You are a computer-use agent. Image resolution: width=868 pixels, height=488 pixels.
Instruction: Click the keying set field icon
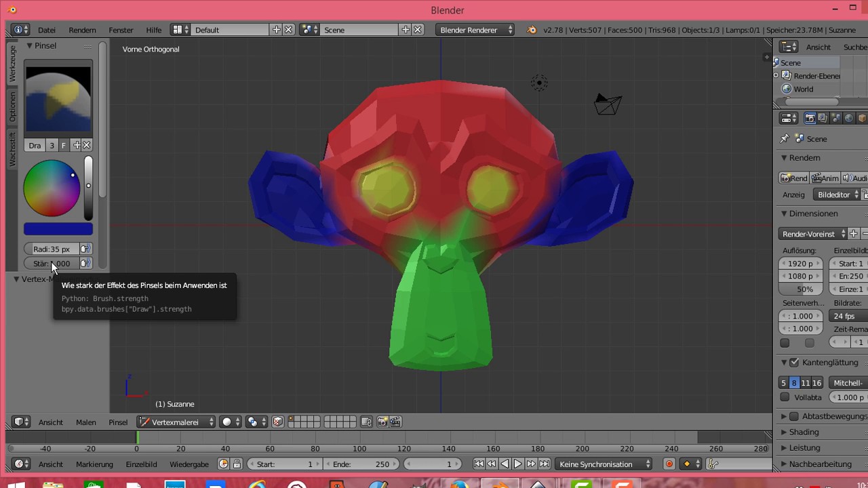click(x=713, y=464)
